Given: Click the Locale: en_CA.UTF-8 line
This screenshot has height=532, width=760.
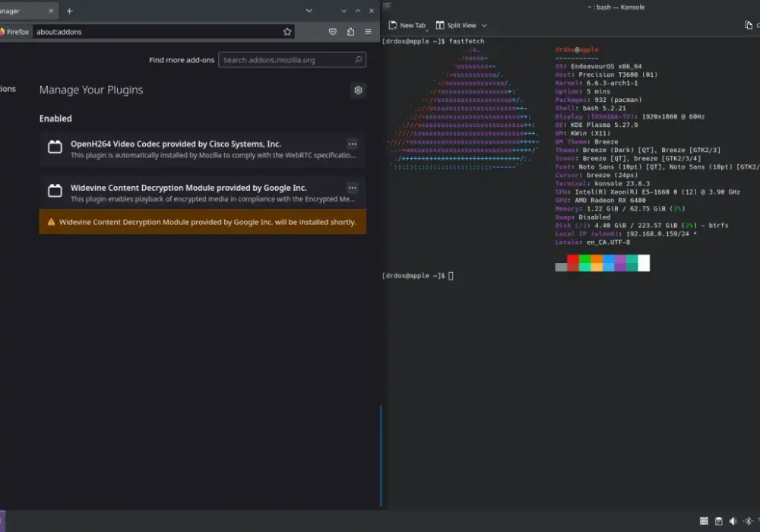Looking at the screenshot, I should point(592,242).
